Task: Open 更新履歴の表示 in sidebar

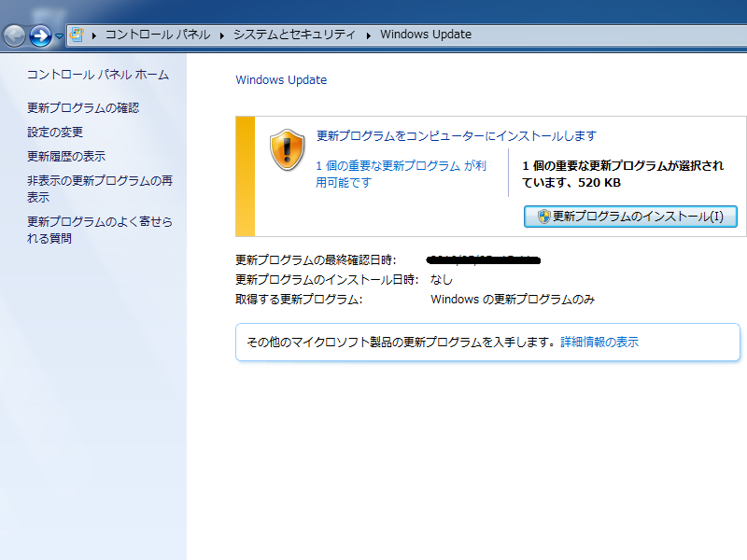Action: click(66, 157)
